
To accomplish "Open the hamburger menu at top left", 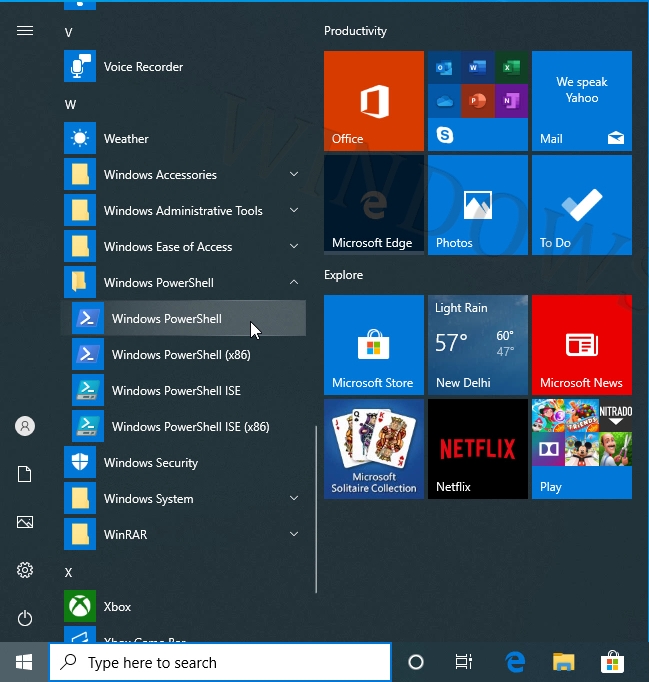I will 25,30.
